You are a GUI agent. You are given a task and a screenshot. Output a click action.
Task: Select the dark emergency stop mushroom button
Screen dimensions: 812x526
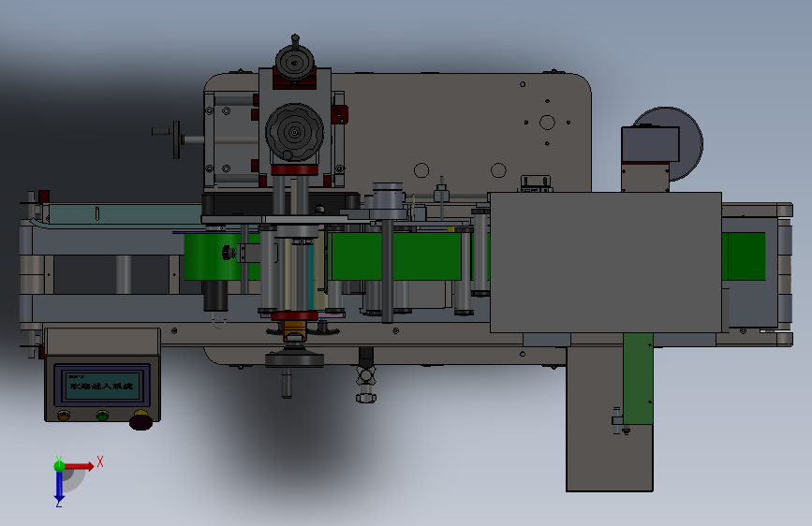click(140, 420)
